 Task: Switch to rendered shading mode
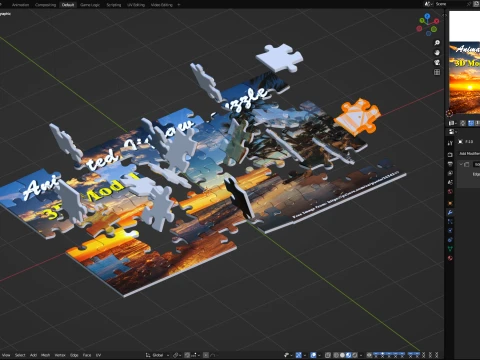355,355
